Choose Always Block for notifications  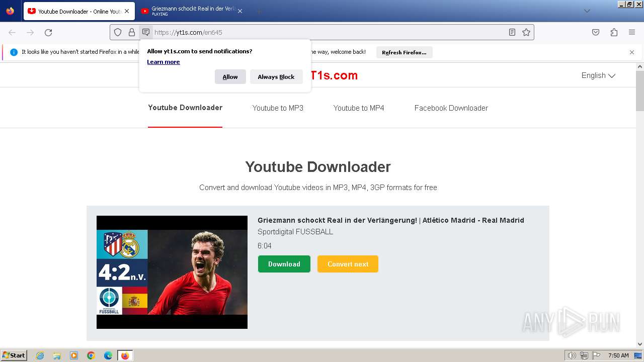(276, 77)
